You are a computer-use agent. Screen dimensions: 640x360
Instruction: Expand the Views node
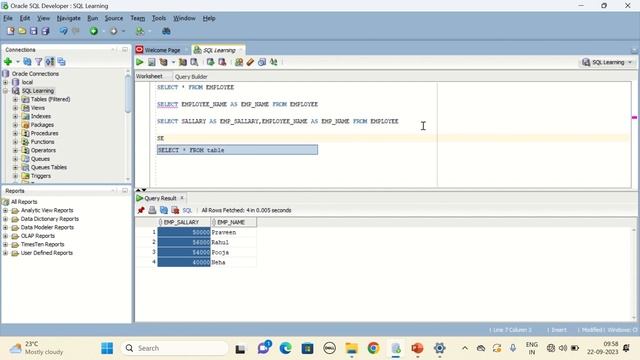tap(16, 108)
